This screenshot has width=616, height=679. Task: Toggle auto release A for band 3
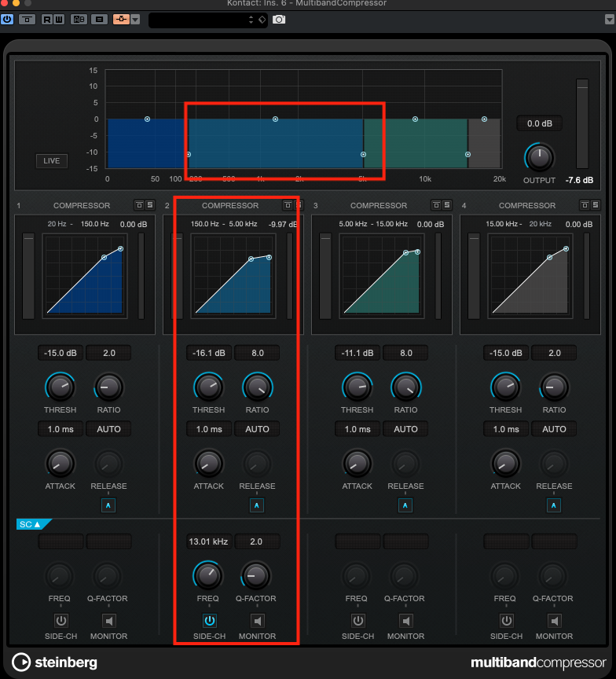click(x=405, y=505)
